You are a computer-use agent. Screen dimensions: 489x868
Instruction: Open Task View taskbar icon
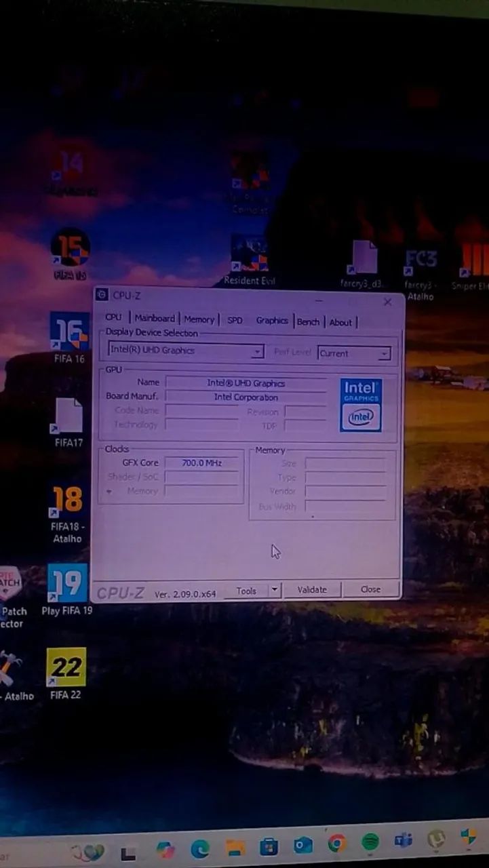[x=128, y=852]
